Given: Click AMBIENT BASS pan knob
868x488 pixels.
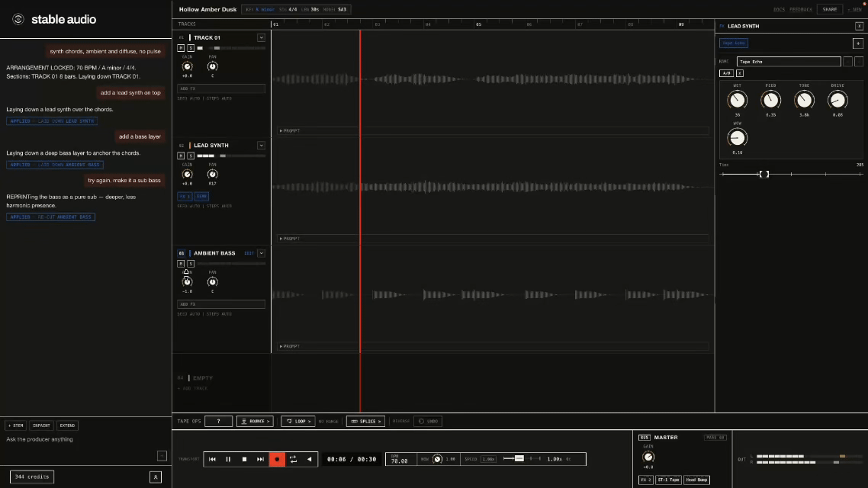Looking at the screenshot, I should click(212, 282).
